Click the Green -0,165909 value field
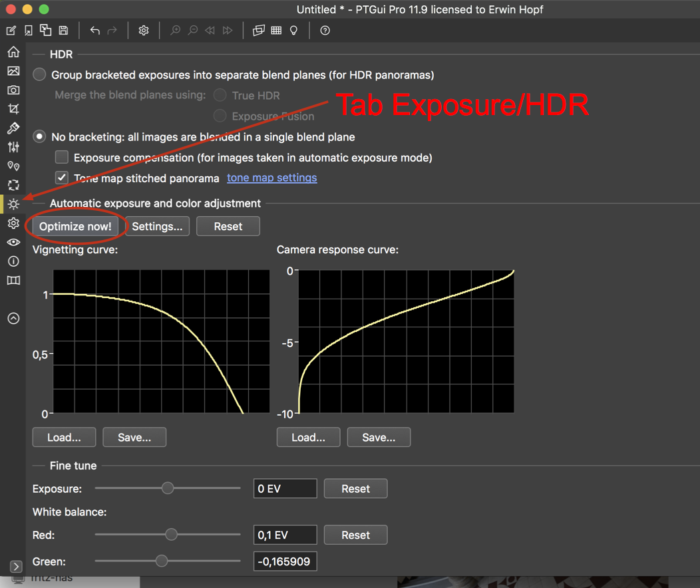Viewport: 700px width, 588px height. 285,561
